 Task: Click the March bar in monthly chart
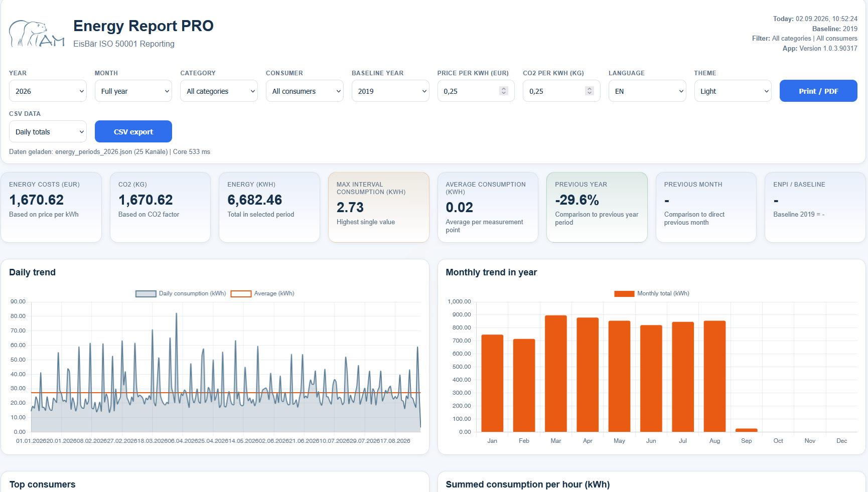coord(556,374)
